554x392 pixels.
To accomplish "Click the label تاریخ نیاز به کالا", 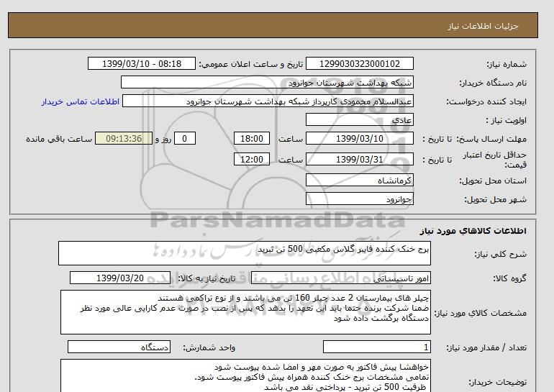I will click(206, 278).
